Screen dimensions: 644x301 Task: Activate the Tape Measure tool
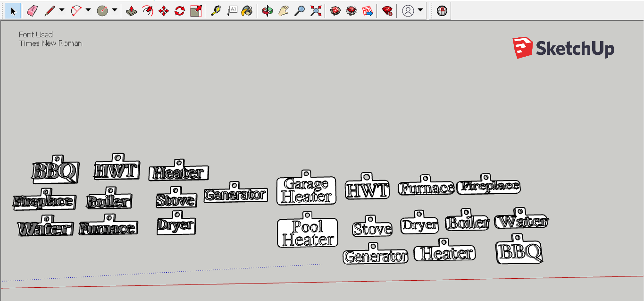pyautogui.click(x=216, y=10)
